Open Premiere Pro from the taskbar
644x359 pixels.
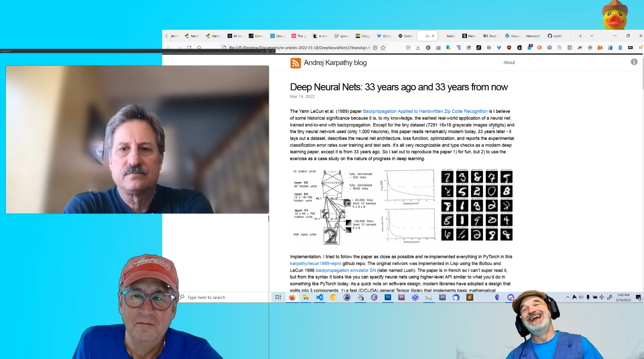[401, 297]
